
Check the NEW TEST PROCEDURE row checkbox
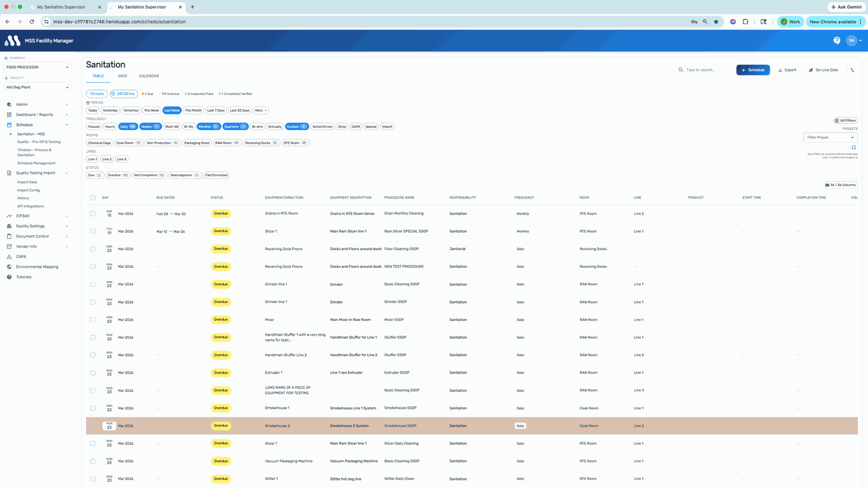93,267
